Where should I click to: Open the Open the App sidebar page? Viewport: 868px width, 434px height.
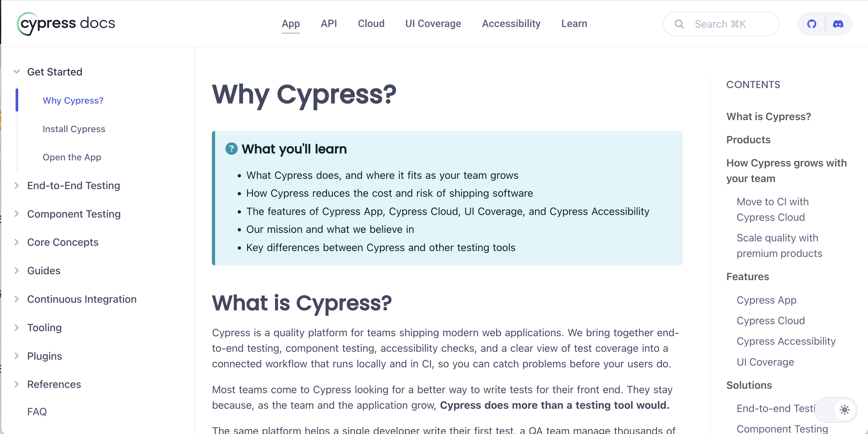(x=72, y=157)
